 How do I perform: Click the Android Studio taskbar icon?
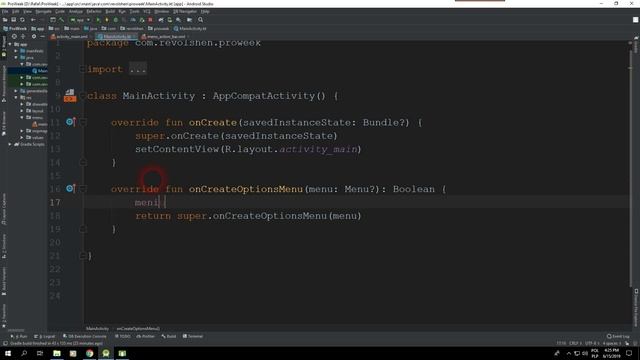click(x=106, y=353)
